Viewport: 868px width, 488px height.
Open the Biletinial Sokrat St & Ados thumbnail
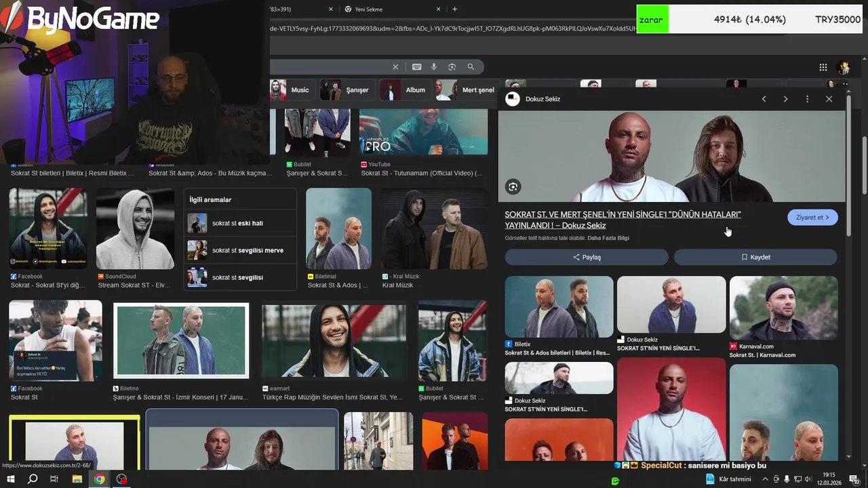tap(338, 228)
